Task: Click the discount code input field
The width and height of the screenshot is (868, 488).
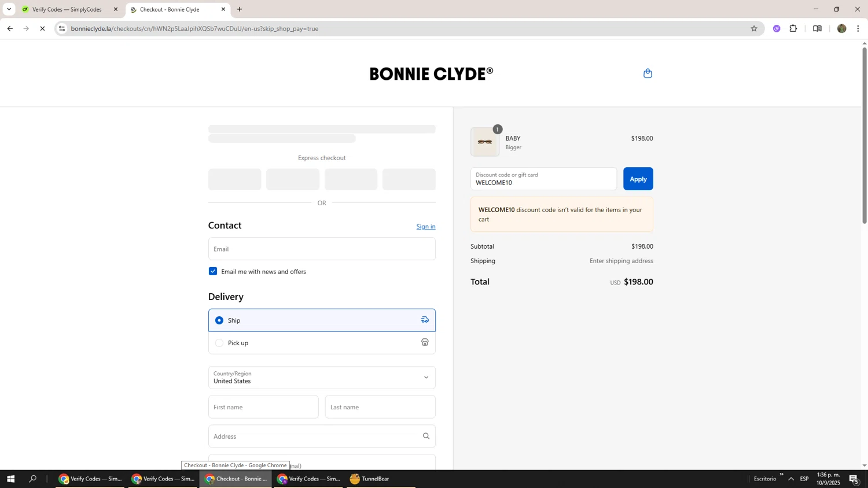Action: 543,179
